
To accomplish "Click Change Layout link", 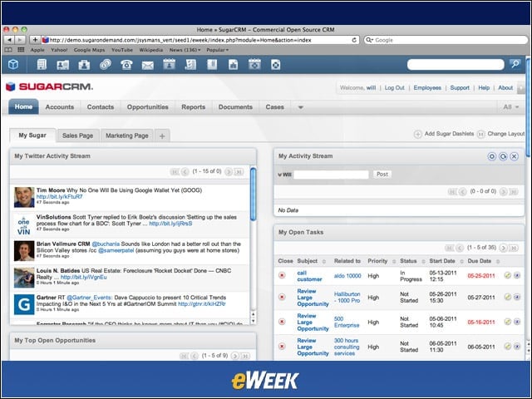I will 506,134.
